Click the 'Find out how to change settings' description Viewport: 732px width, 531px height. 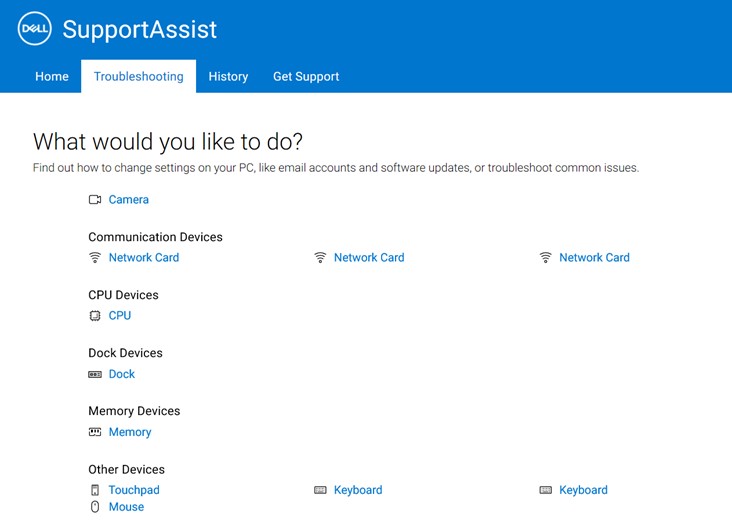(336, 168)
